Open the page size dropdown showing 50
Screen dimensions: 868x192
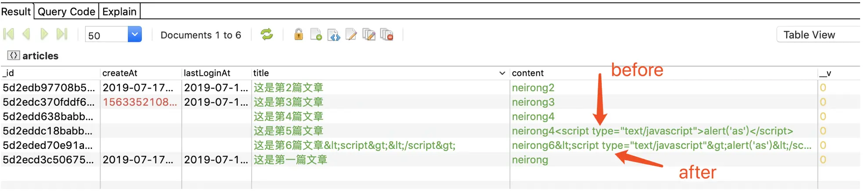pyautogui.click(x=135, y=34)
